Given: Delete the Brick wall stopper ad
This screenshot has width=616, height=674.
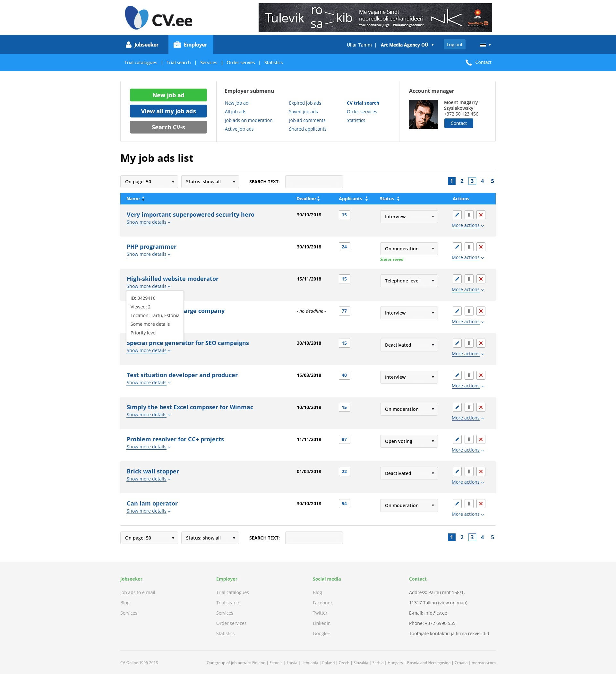Looking at the screenshot, I should tap(481, 471).
